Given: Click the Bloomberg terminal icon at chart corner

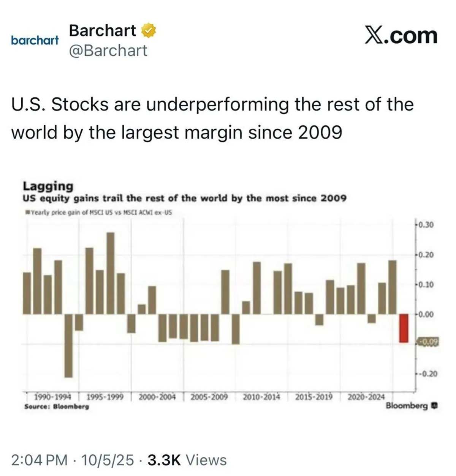Looking at the screenshot, I should [435, 405].
